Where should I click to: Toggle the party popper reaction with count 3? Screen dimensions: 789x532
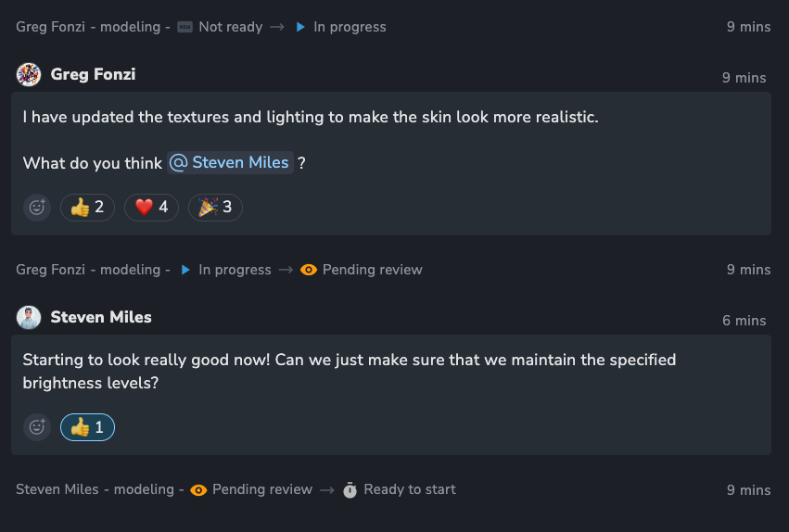pyautogui.click(x=215, y=208)
